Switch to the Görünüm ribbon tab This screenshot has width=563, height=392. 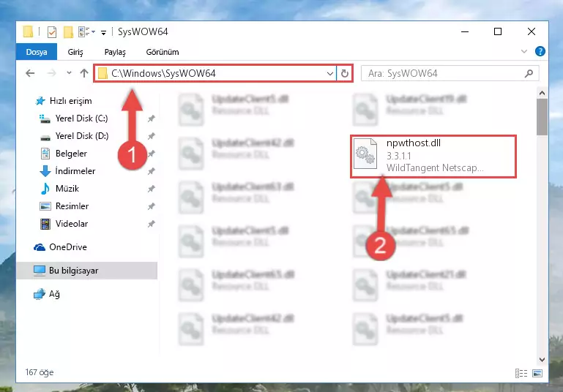tap(163, 52)
